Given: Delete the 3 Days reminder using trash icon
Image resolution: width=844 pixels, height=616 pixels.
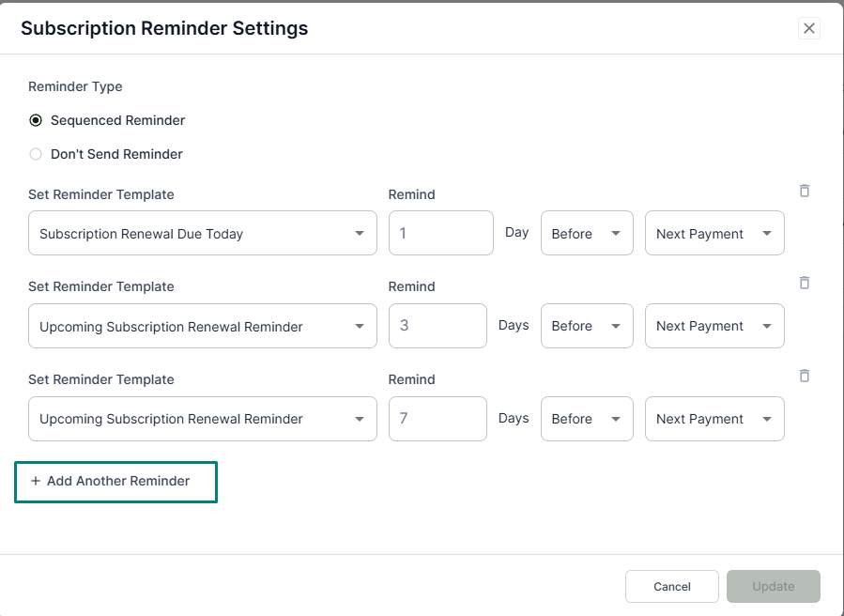Looking at the screenshot, I should (x=805, y=283).
